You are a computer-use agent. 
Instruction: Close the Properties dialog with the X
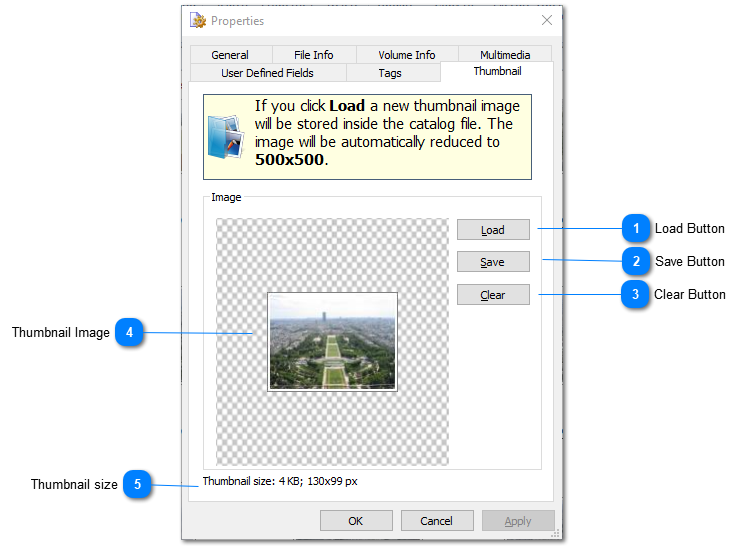point(547,20)
